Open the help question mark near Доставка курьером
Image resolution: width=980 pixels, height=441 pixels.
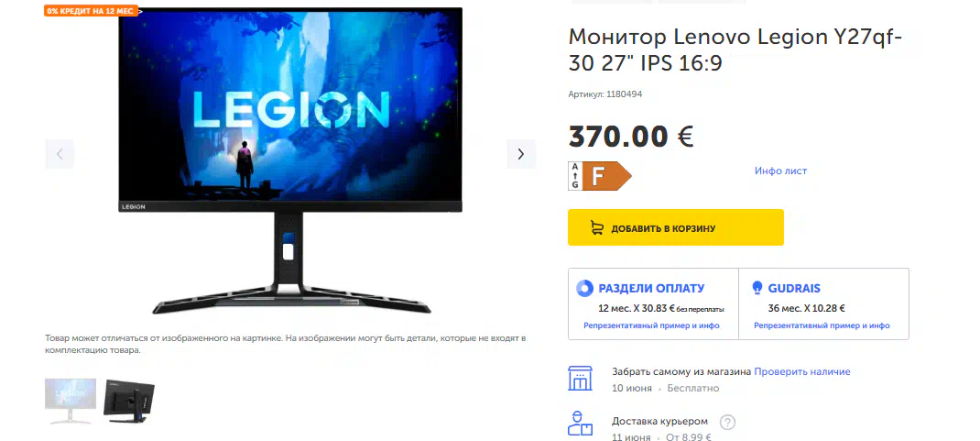(x=727, y=423)
